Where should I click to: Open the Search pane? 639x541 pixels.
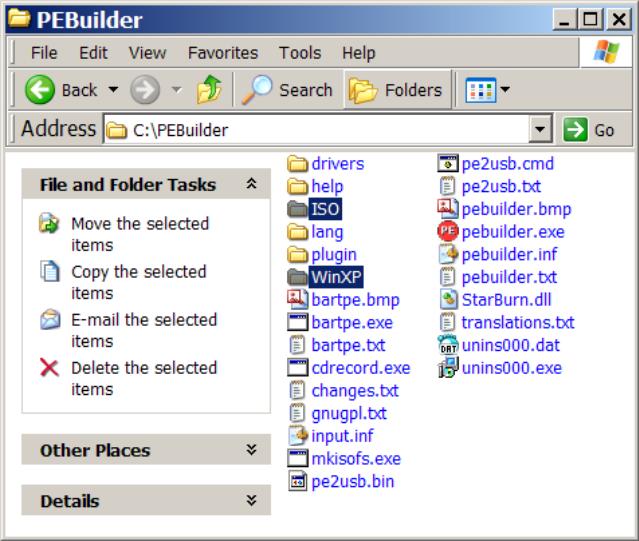[288, 90]
